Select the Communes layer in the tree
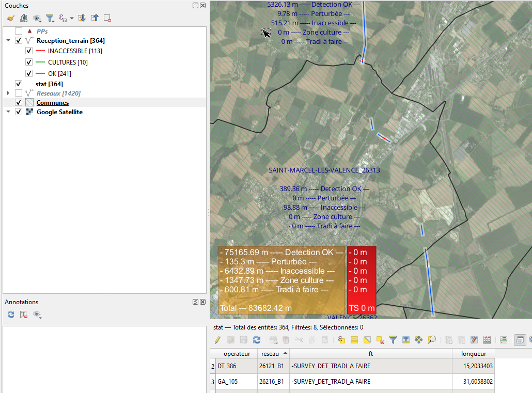532x393 pixels. (x=52, y=103)
